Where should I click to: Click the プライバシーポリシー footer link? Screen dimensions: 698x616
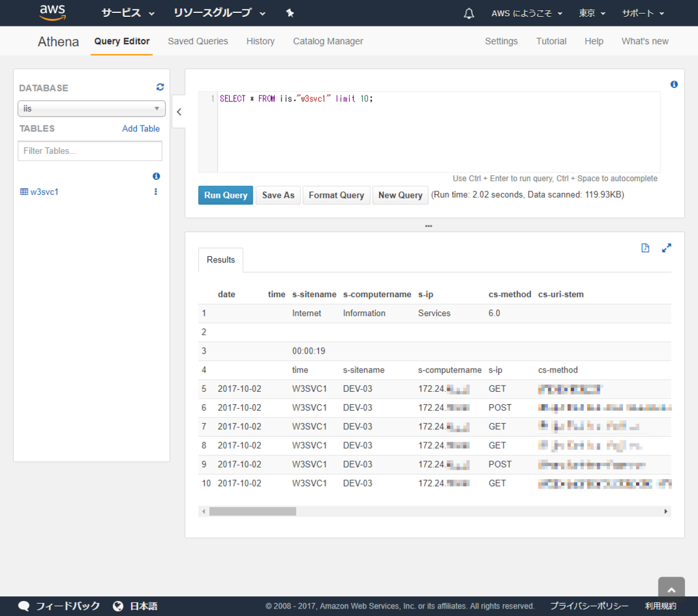589,606
